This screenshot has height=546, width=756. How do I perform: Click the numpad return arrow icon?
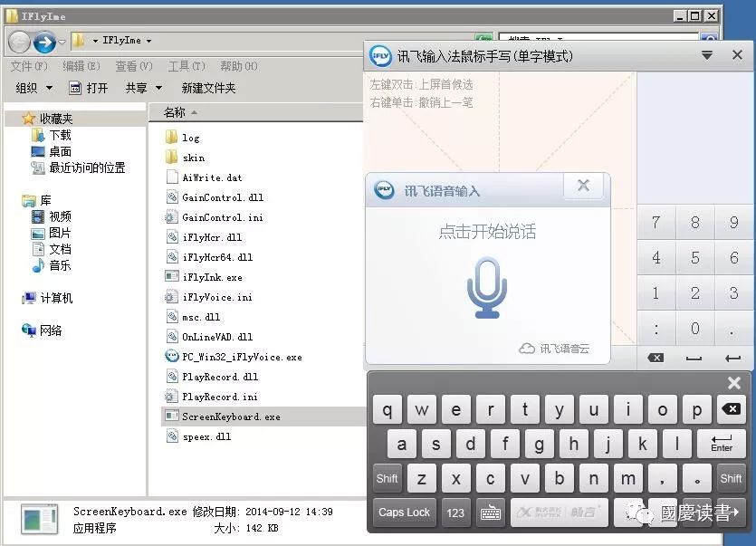click(732, 358)
